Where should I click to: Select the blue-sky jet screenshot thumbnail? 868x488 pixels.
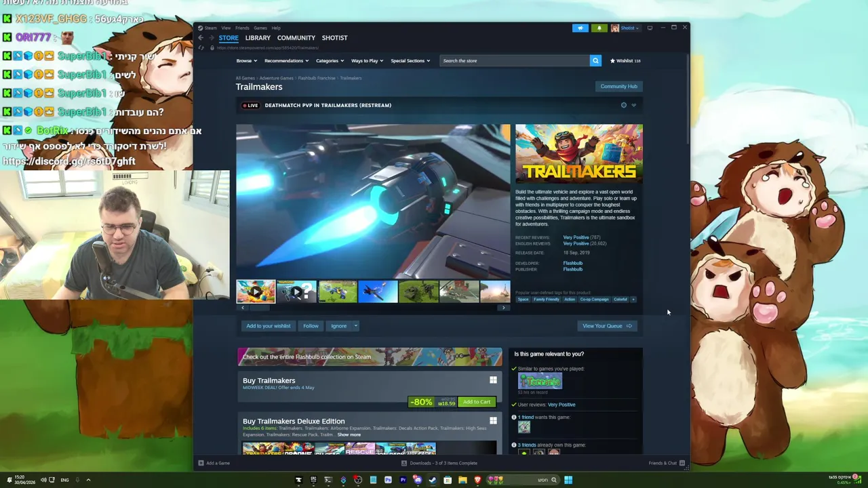378,291
